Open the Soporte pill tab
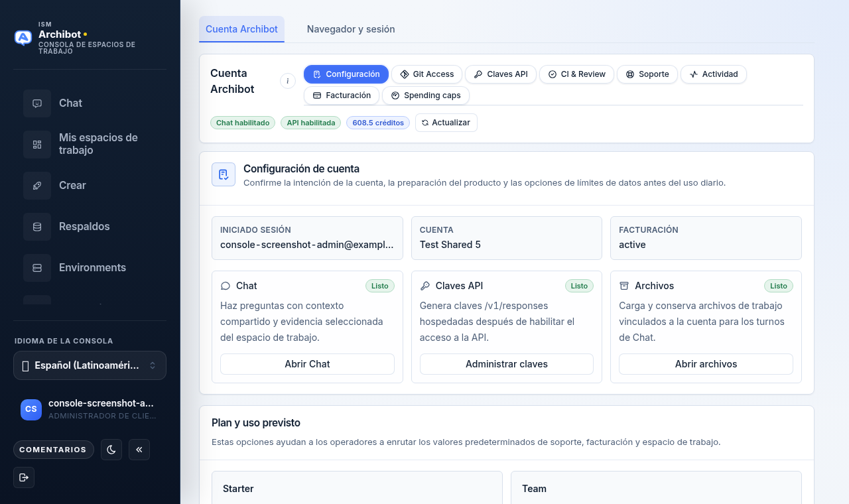 pyautogui.click(x=647, y=74)
